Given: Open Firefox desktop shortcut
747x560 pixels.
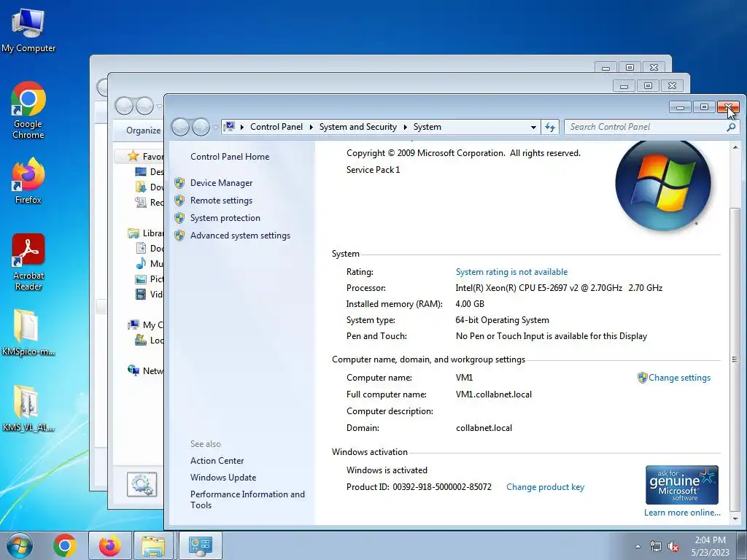Looking at the screenshot, I should point(28,181).
